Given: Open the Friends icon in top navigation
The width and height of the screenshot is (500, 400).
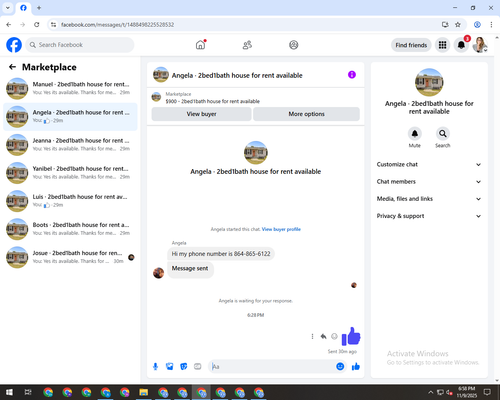Looking at the screenshot, I should 247,45.
